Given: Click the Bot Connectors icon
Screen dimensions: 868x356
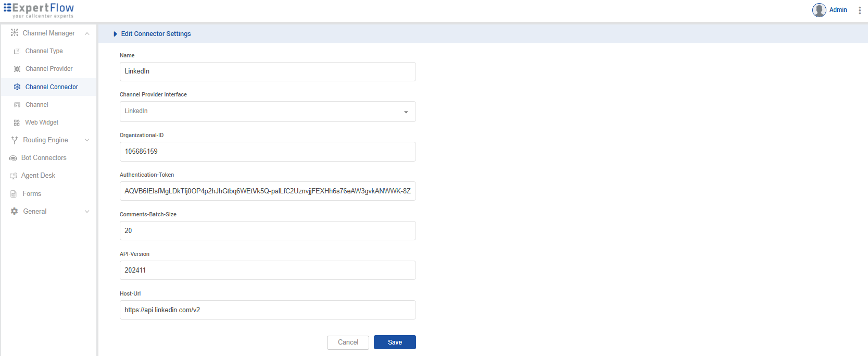Looking at the screenshot, I should tap(13, 158).
